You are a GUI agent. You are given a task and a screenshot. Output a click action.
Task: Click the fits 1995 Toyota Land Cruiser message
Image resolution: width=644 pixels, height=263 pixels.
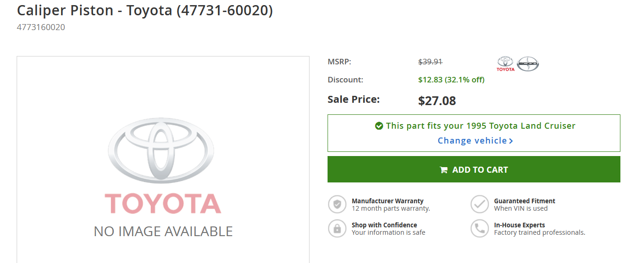pyautogui.click(x=481, y=126)
